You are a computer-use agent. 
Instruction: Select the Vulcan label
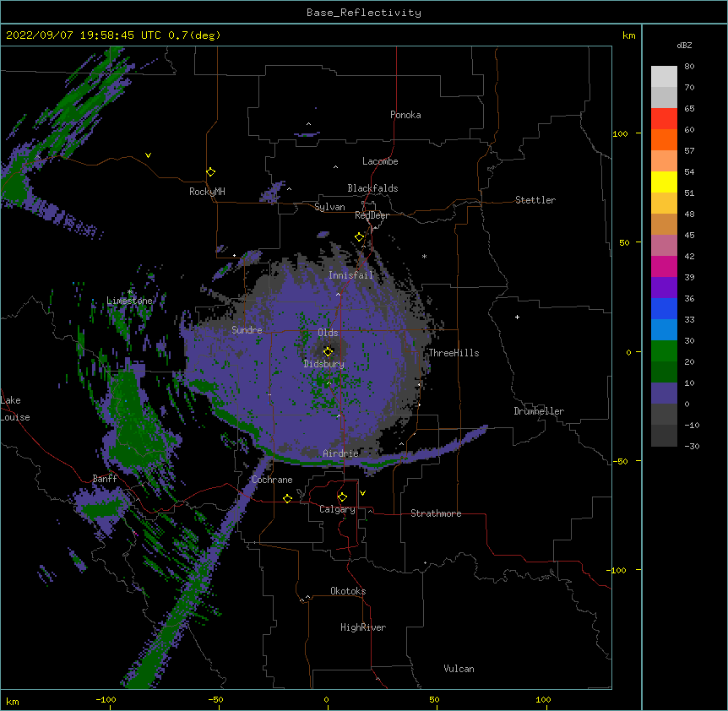[x=459, y=669]
